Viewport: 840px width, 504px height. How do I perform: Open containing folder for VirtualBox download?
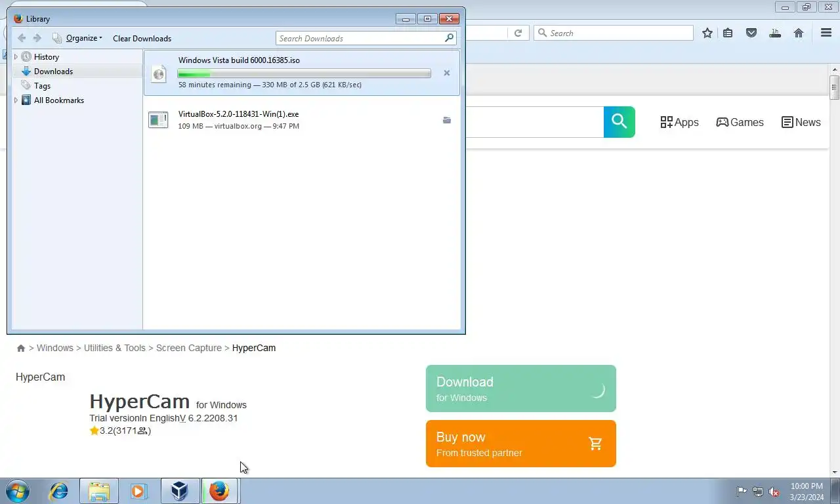point(447,120)
